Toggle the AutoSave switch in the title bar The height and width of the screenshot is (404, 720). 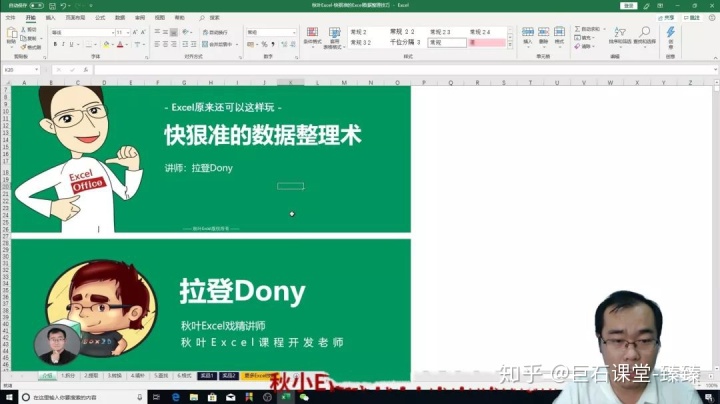[36, 6]
